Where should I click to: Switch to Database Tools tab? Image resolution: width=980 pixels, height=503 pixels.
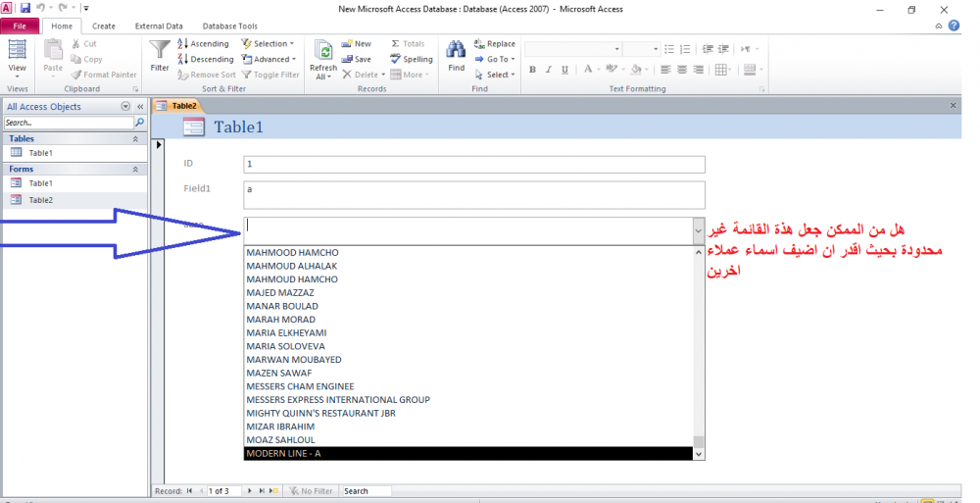point(230,26)
